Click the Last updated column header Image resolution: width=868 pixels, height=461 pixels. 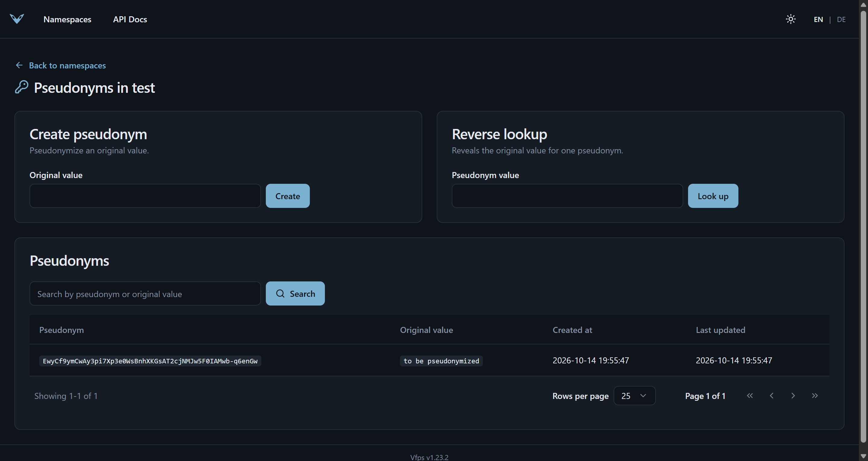point(720,330)
